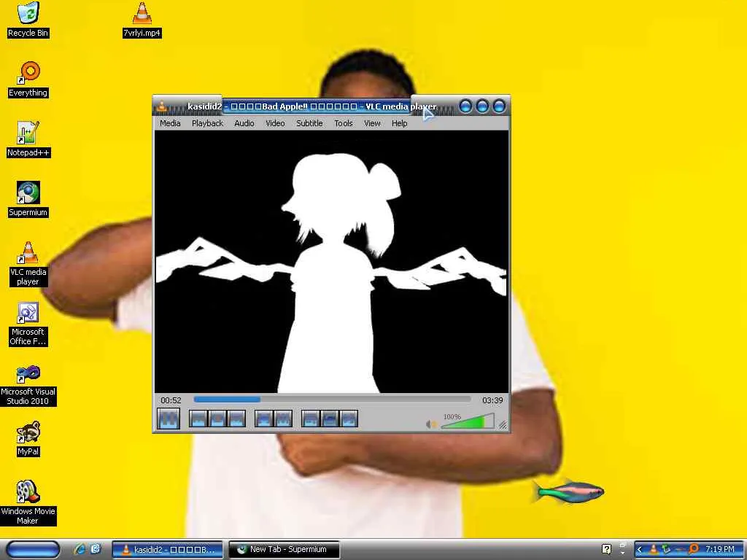This screenshot has width=747, height=560.
Task: Open the Start button on taskbar
Action: click(33, 550)
